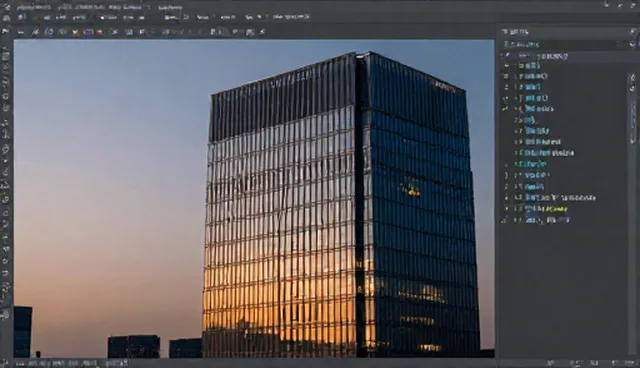This screenshot has width=640, height=368.
Task: Toggle the green checkmark on the last panel row
Action: tap(505, 220)
